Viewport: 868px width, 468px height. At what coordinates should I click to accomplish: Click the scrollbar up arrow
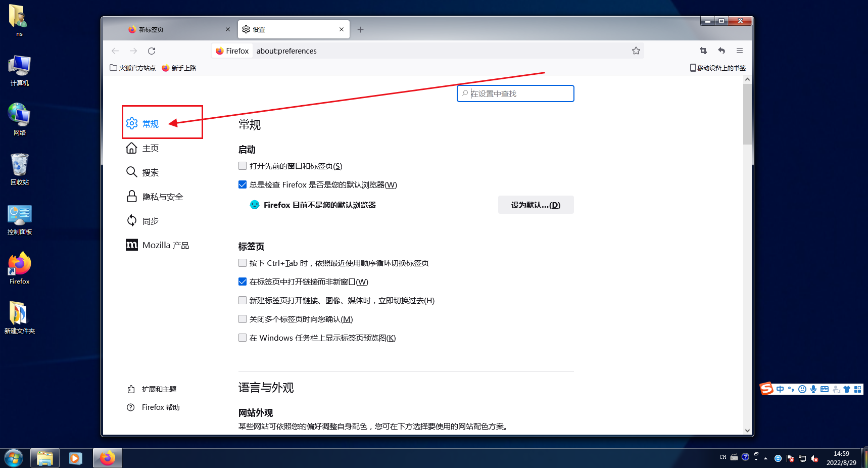[747, 79]
